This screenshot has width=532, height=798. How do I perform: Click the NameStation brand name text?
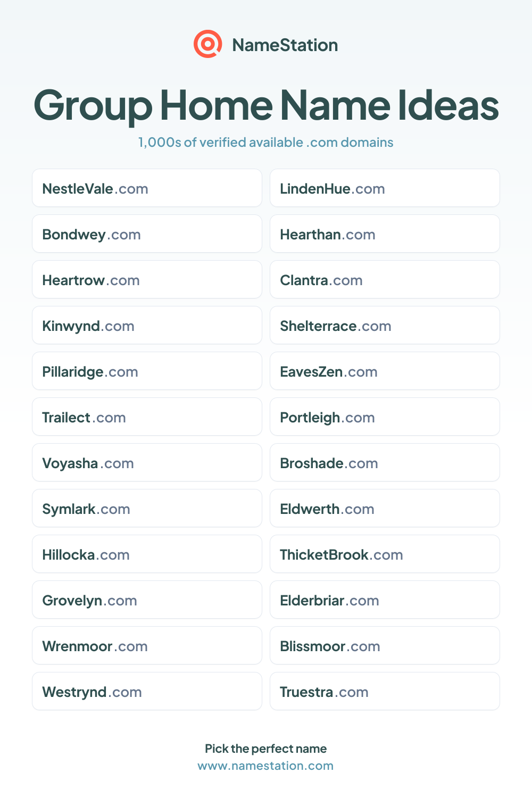tap(285, 45)
